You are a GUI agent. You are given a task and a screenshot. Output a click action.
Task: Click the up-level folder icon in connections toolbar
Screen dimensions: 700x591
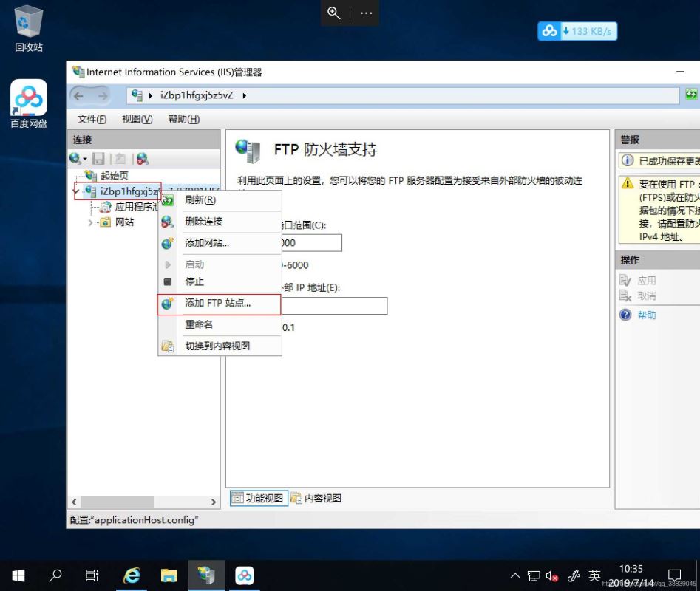(x=119, y=158)
